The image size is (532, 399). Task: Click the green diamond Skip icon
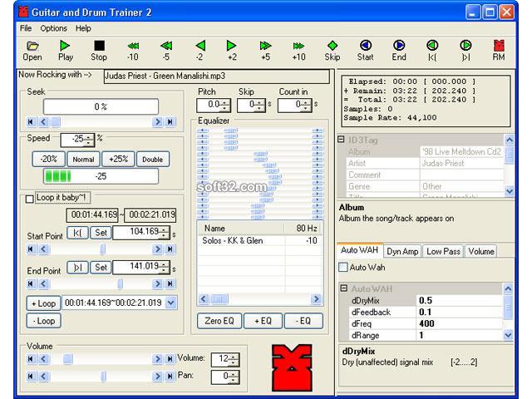332,51
